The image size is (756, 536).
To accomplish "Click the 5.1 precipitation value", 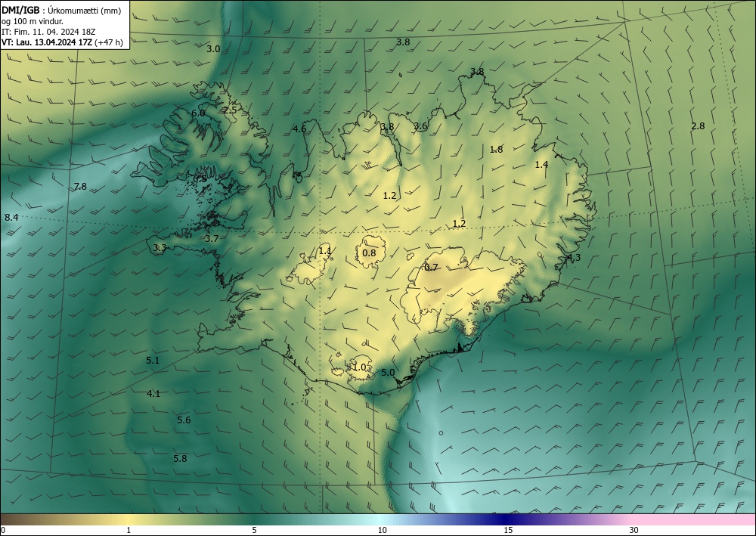I will point(153,360).
